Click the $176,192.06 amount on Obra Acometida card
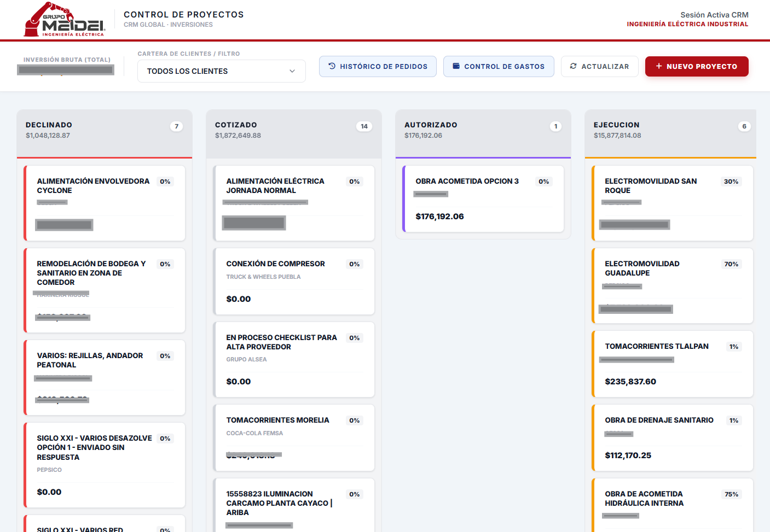The height and width of the screenshot is (532, 770). coord(439,217)
